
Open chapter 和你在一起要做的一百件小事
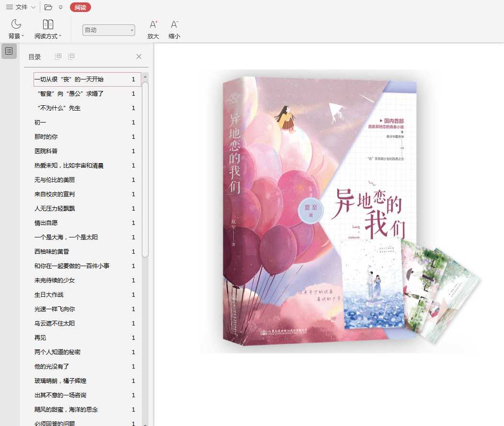87,266
